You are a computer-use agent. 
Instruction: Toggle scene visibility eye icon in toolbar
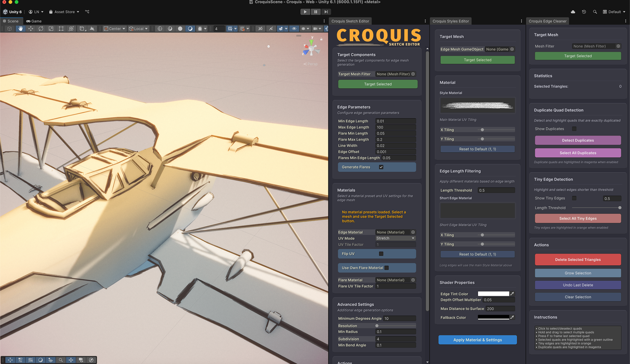pyautogui.click(x=294, y=29)
